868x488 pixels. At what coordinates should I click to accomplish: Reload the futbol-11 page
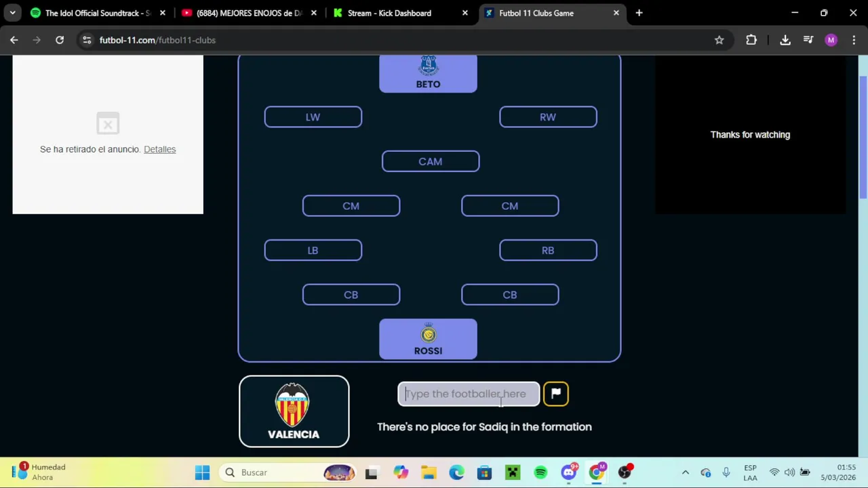tap(60, 40)
